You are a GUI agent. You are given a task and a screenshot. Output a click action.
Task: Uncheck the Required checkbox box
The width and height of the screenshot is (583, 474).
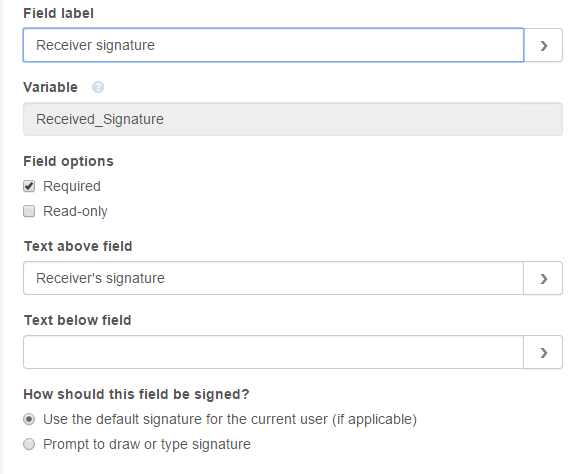pos(29,186)
